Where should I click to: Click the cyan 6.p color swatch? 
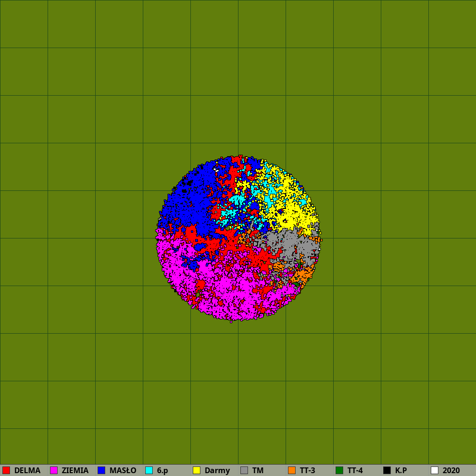click(x=149, y=470)
